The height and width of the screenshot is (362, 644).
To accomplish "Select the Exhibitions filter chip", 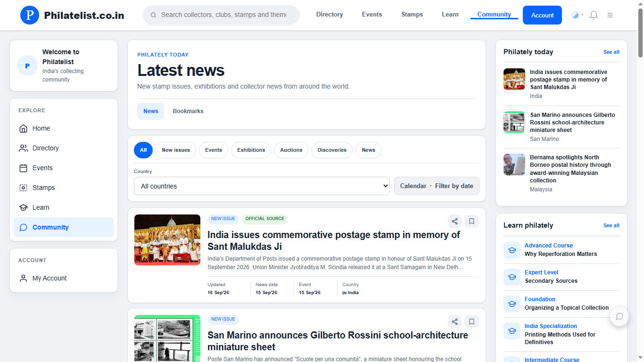I will (251, 150).
